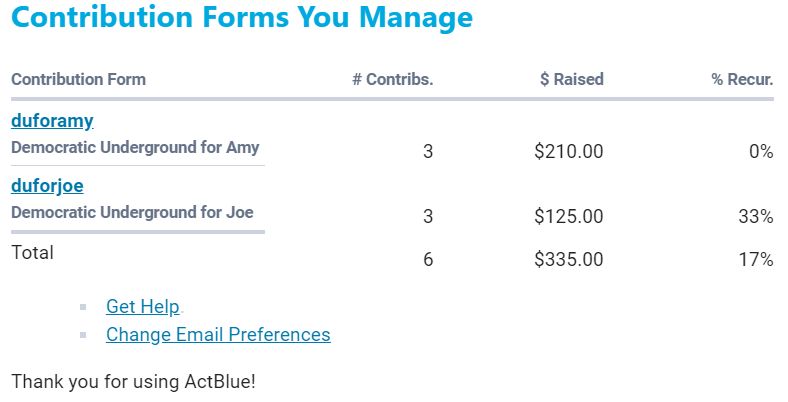Image resolution: width=788 pixels, height=402 pixels.
Task: Click the total contributions count 6
Action: 428,260
